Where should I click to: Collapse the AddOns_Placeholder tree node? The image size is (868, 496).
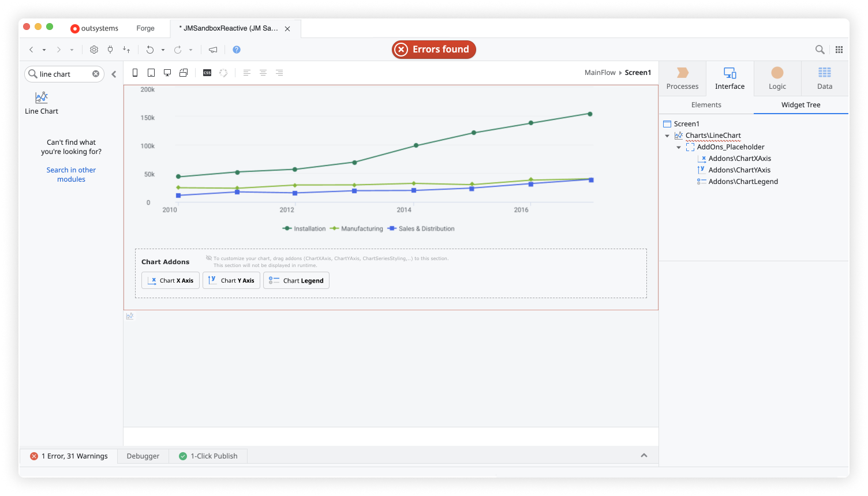pyautogui.click(x=679, y=148)
